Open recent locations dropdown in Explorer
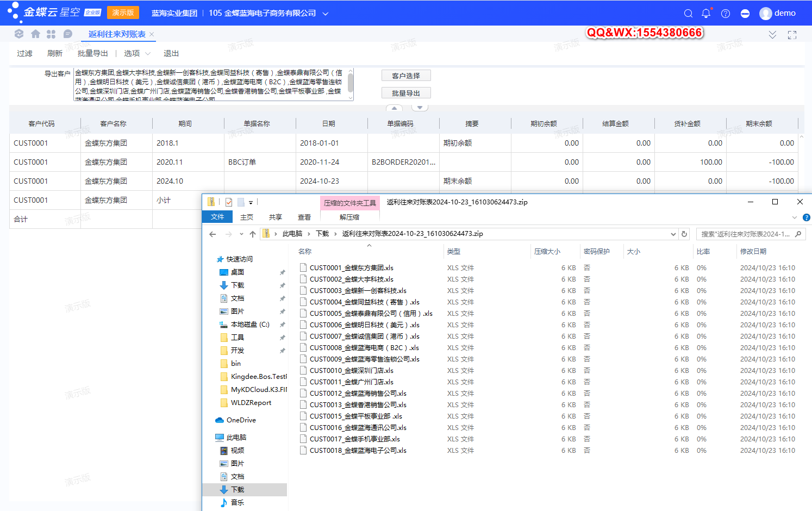The image size is (812, 511). tap(241, 234)
